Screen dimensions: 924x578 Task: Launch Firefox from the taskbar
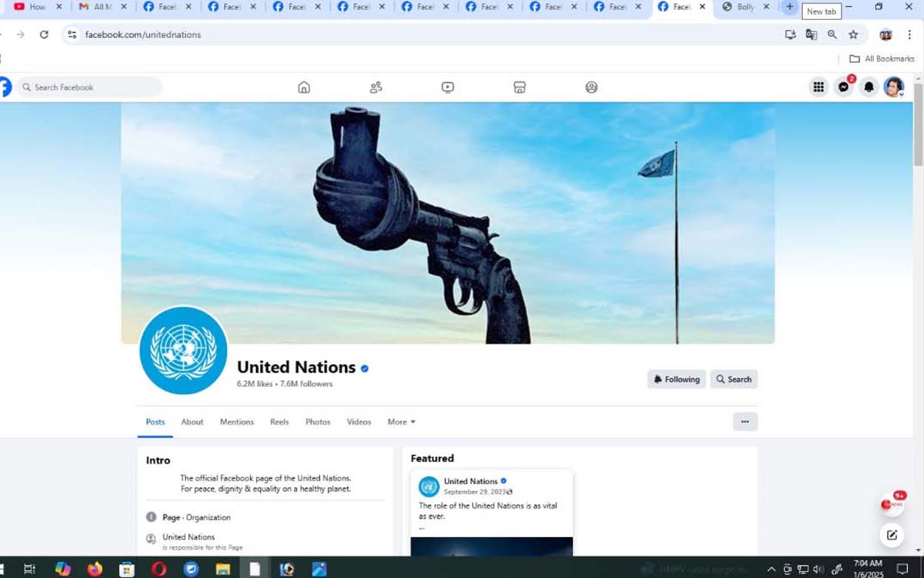tap(95, 569)
